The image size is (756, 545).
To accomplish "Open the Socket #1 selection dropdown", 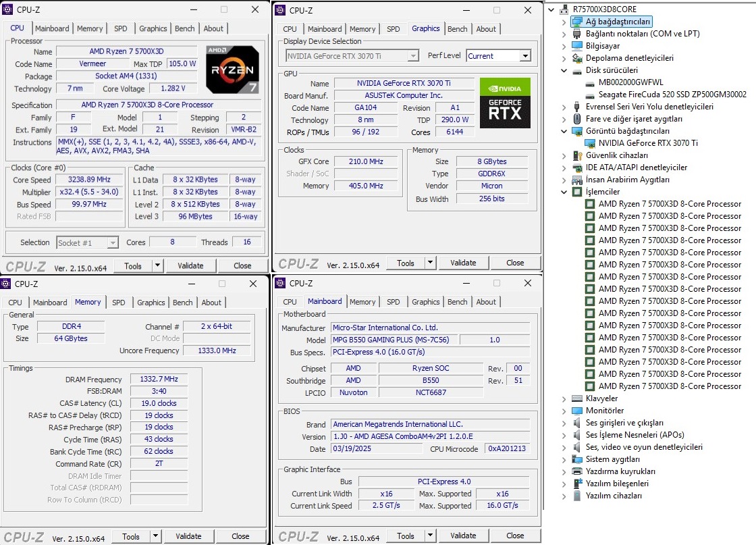I will [x=112, y=242].
